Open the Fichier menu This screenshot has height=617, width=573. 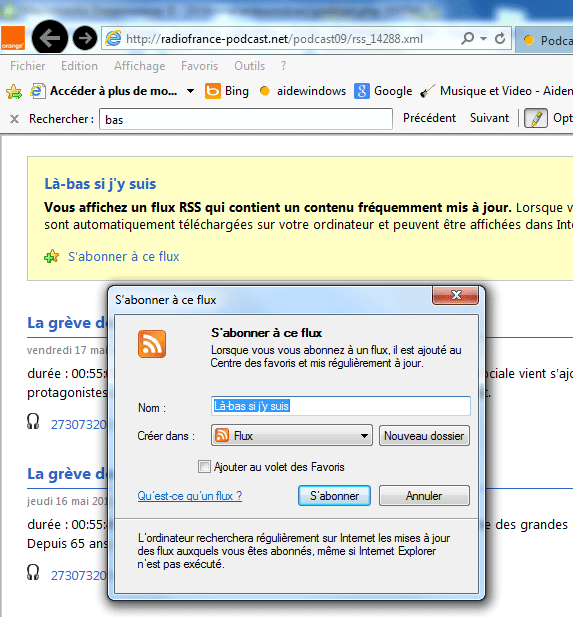coord(28,66)
